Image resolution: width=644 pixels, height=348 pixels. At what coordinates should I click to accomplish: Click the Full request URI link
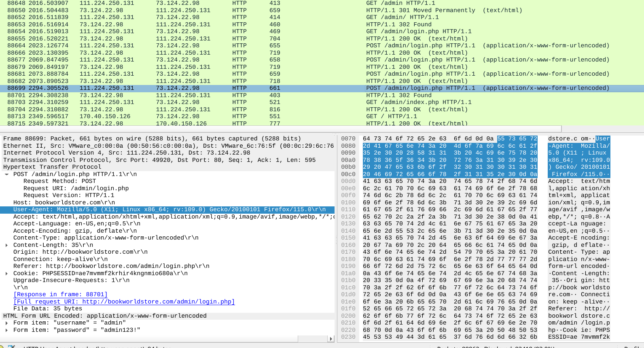tap(124, 302)
